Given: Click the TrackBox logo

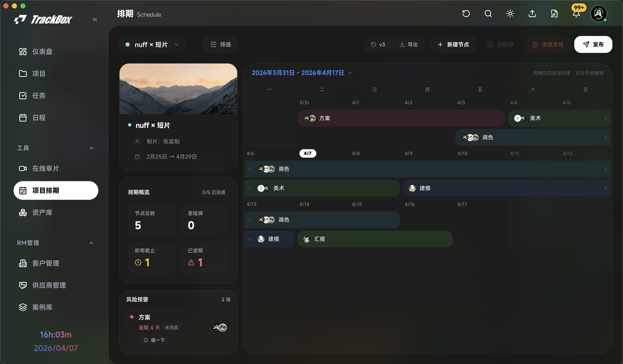Looking at the screenshot, I should pos(43,19).
